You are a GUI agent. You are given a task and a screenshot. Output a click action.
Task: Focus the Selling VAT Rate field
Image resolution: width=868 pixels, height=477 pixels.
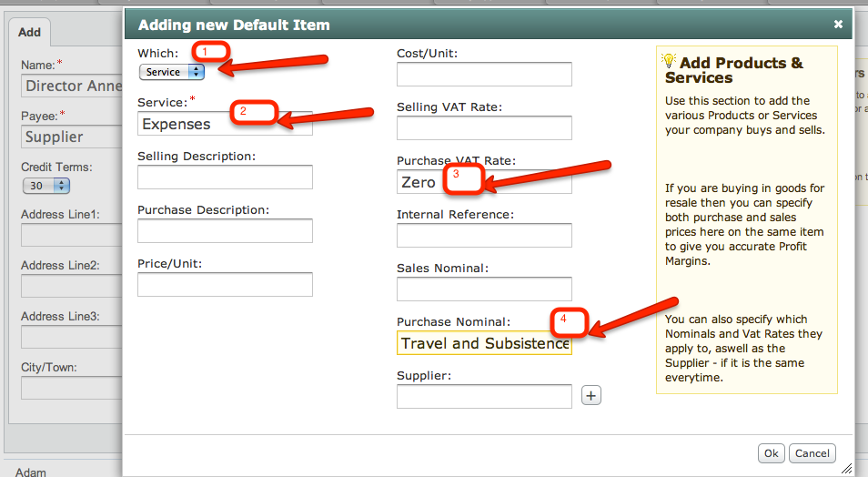(484, 128)
